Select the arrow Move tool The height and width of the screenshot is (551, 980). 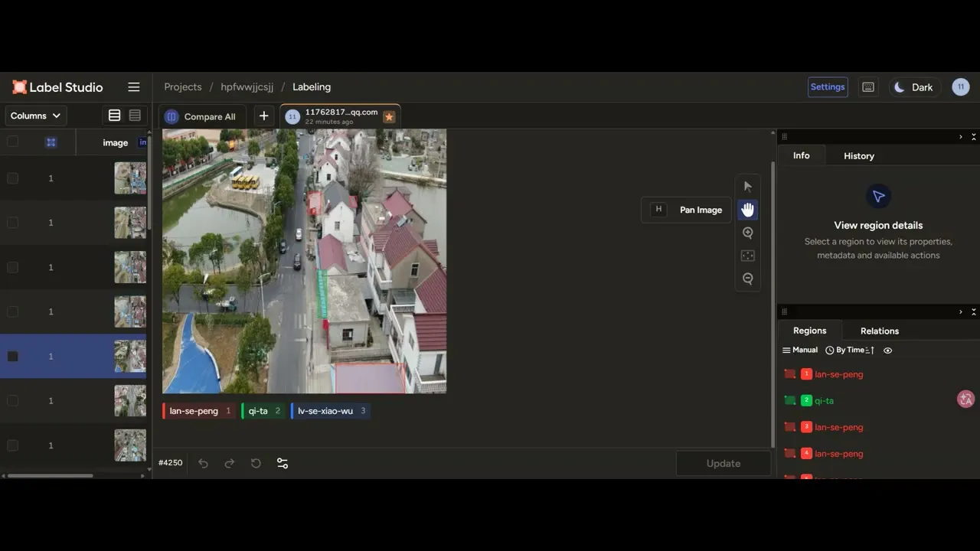pyautogui.click(x=748, y=187)
